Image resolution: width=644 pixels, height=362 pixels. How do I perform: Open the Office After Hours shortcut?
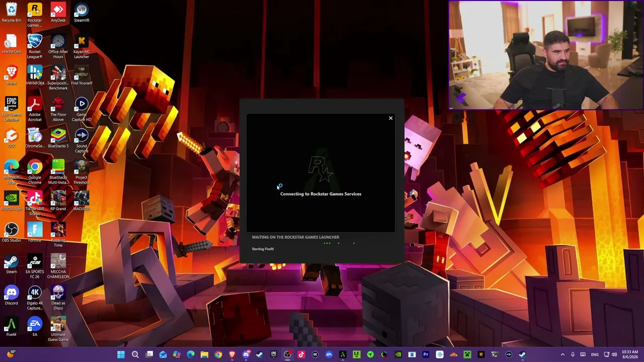58,47
